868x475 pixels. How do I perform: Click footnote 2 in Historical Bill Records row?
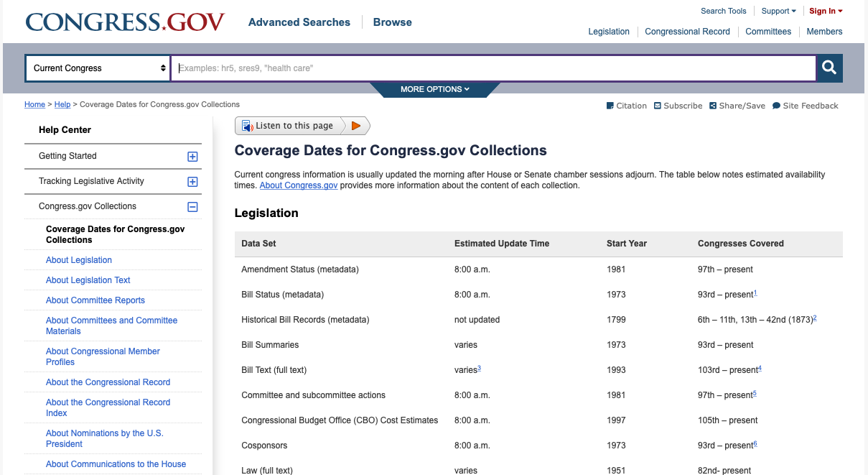(x=815, y=318)
